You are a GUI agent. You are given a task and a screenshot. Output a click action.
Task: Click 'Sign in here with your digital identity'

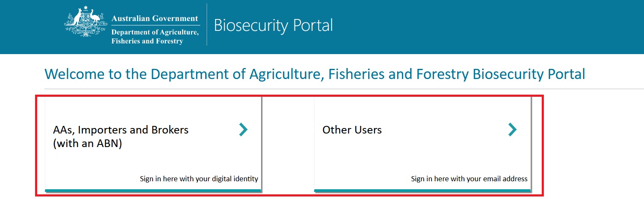click(199, 179)
